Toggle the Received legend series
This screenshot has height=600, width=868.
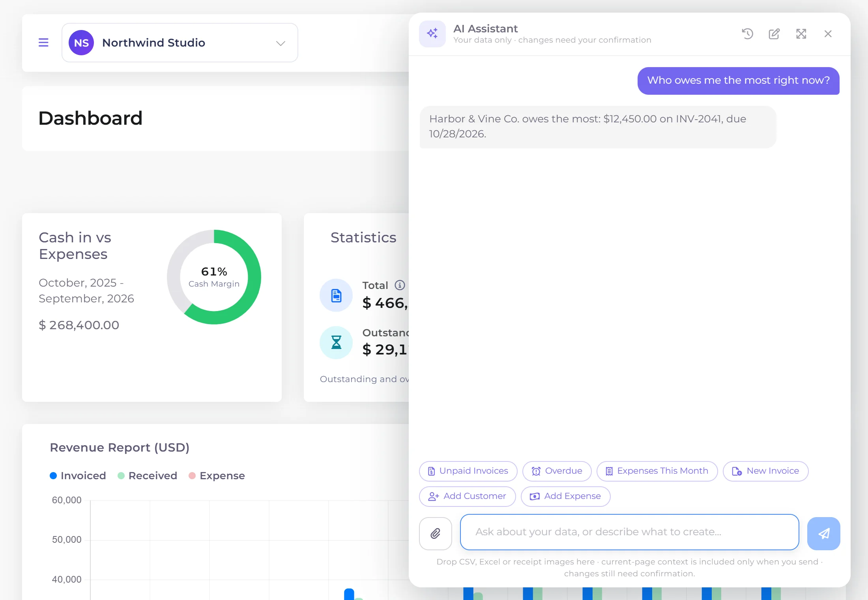tap(147, 476)
